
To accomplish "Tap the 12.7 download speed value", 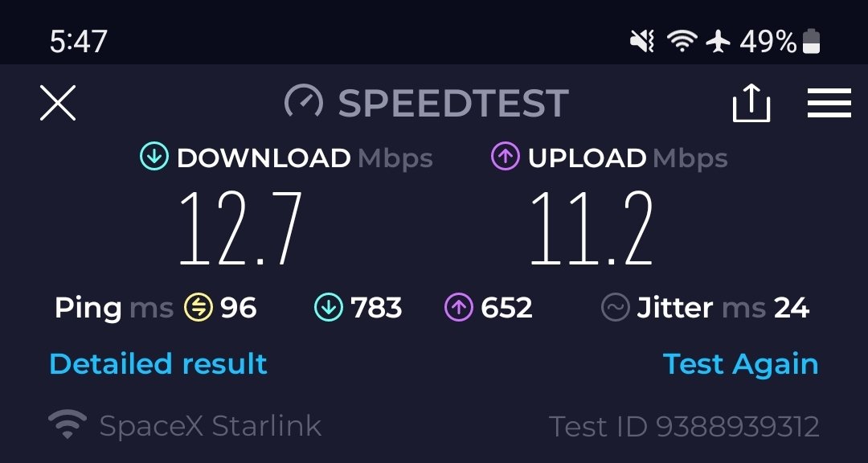I will 240,228.
